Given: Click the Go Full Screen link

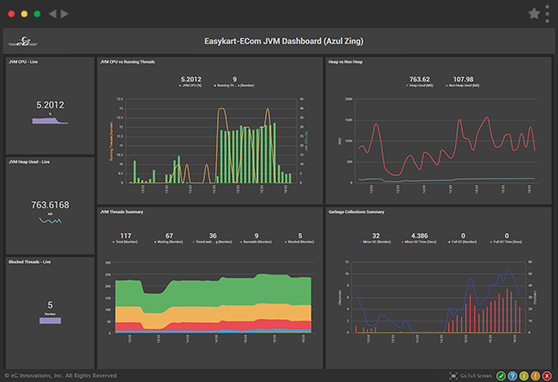Looking at the screenshot, I should pos(476,376).
